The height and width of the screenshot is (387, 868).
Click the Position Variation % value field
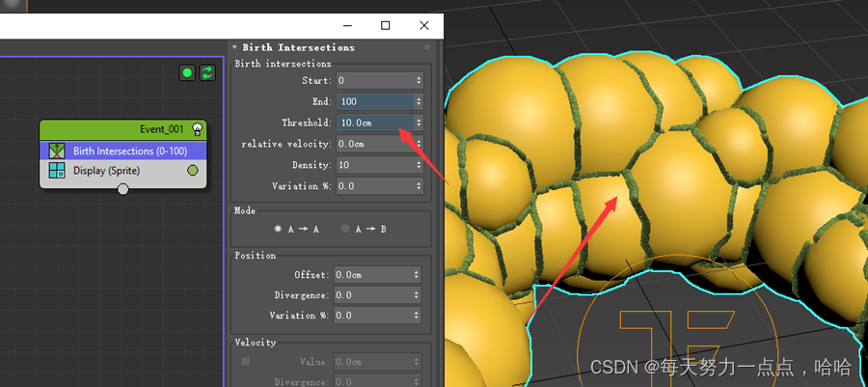pos(372,315)
